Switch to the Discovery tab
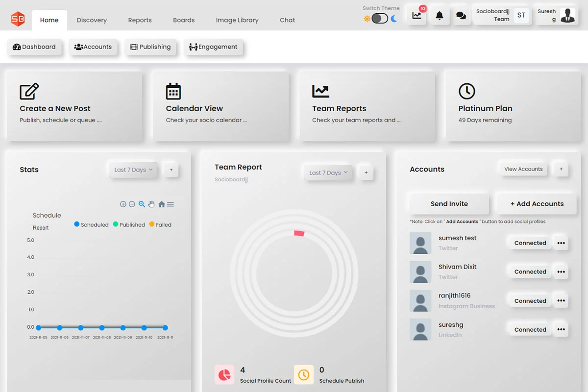The width and height of the screenshot is (588, 392). pos(92,20)
